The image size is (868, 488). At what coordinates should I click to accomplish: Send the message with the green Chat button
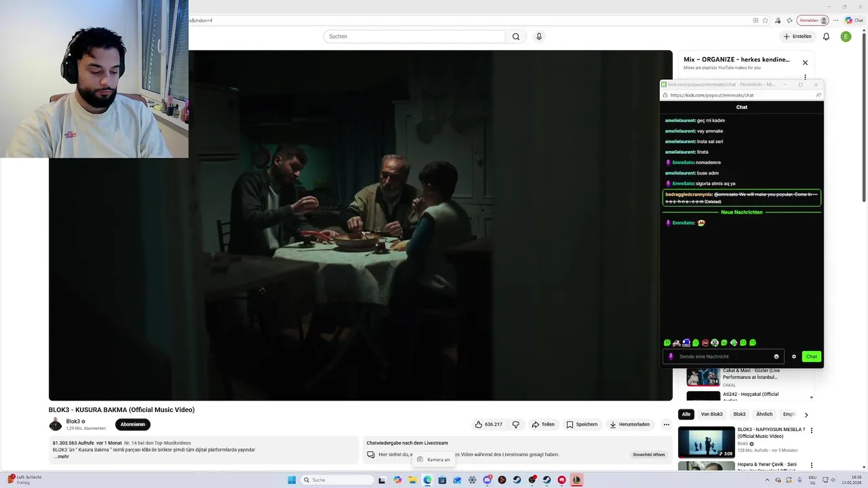(x=812, y=357)
